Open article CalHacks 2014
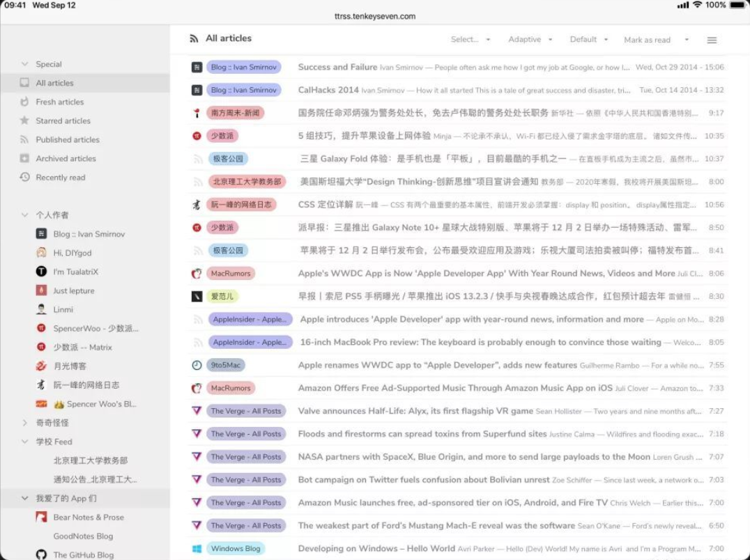The height and width of the screenshot is (560, 750). click(x=328, y=90)
